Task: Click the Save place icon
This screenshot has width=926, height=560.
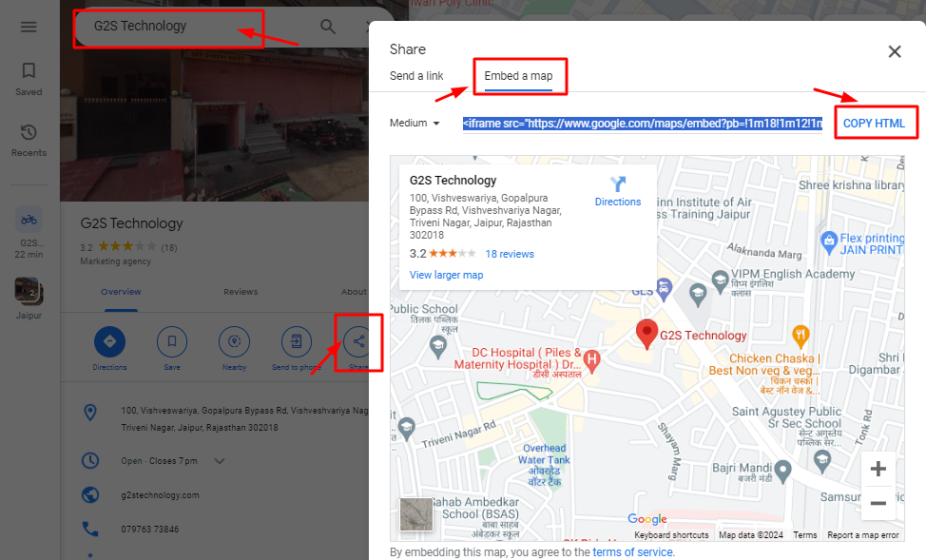Action: point(172,341)
